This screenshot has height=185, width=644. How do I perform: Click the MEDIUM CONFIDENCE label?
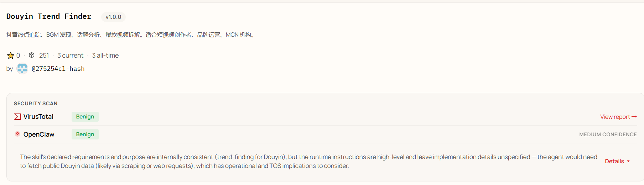(608, 134)
